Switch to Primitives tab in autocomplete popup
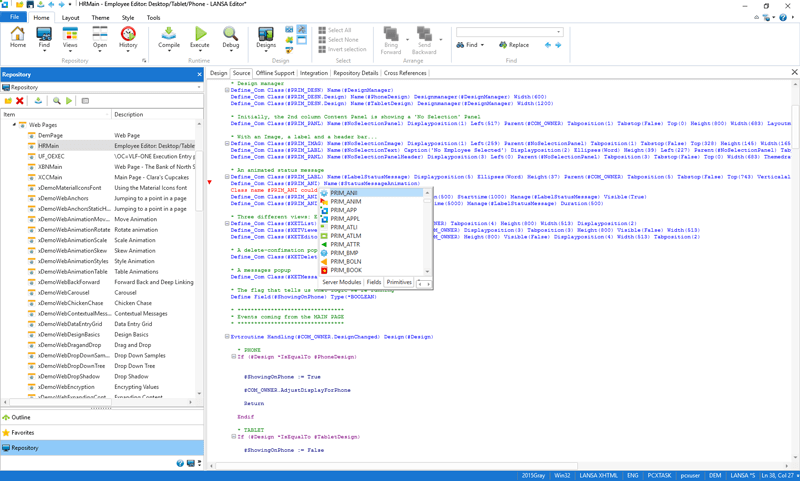Viewport: 800px width, 481px height. pos(399,283)
